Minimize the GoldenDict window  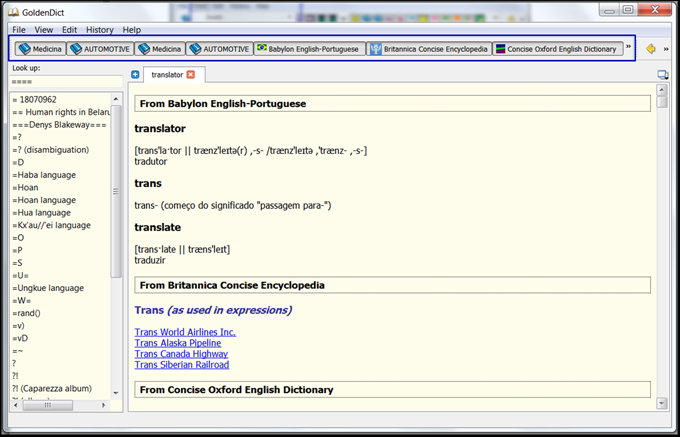[609, 10]
